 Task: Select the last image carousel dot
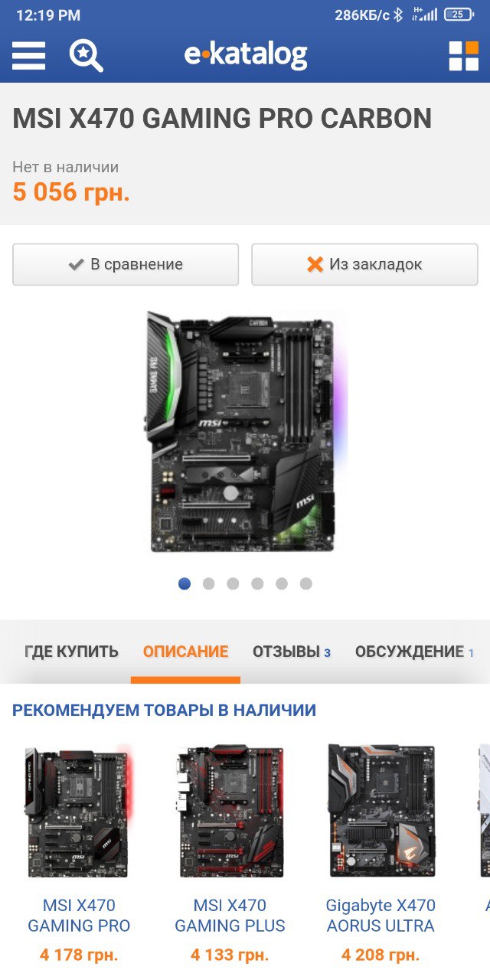(x=306, y=583)
